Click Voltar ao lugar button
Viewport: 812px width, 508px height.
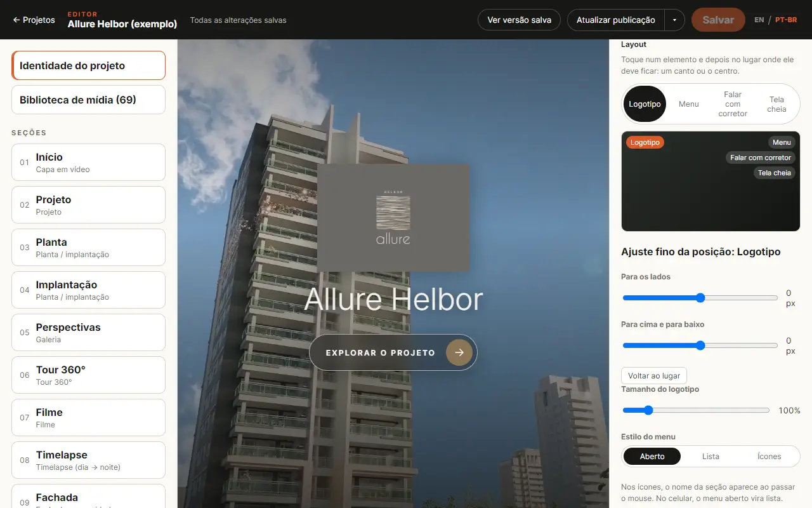(x=654, y=376)
